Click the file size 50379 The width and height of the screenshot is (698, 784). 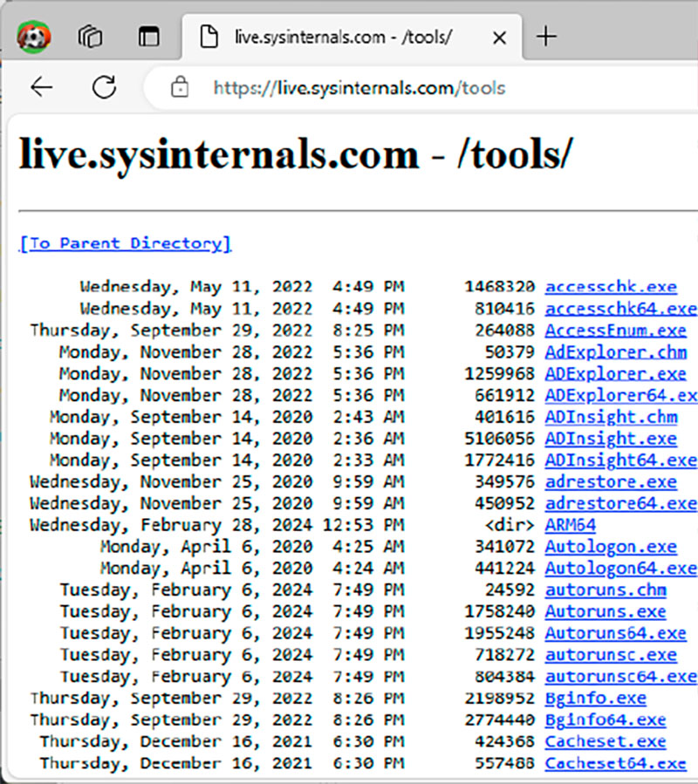pyautogui.click(x=510, y=352)
